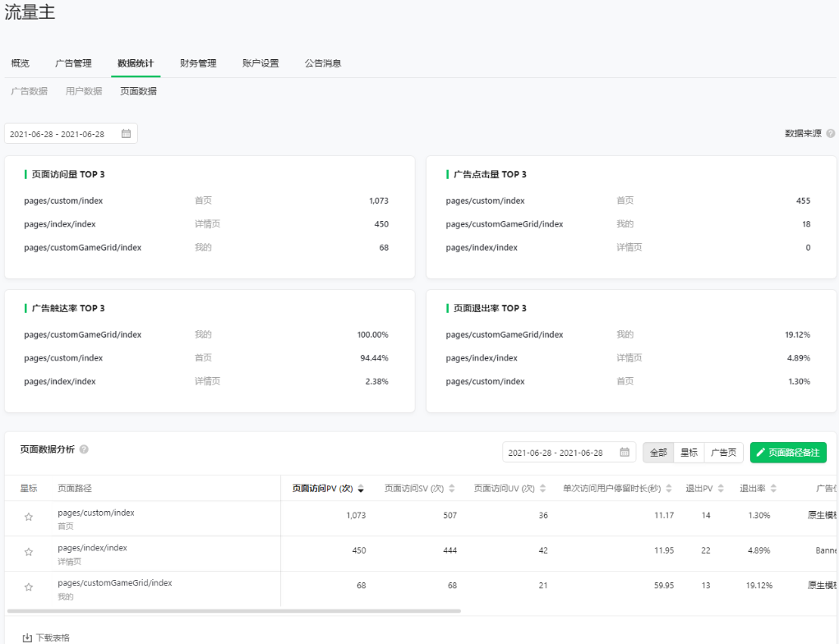Image resolution: width=839 pixels, height=644 pixels.
Task: Filter table by 广告页
Action: coord(723,453)
